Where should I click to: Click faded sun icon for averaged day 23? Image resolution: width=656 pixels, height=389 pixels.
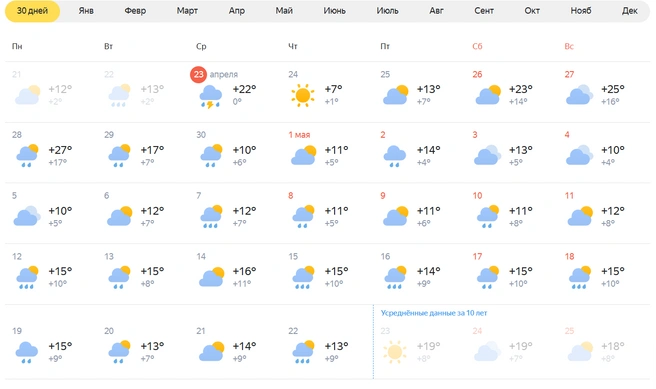(x=395, y=352)
